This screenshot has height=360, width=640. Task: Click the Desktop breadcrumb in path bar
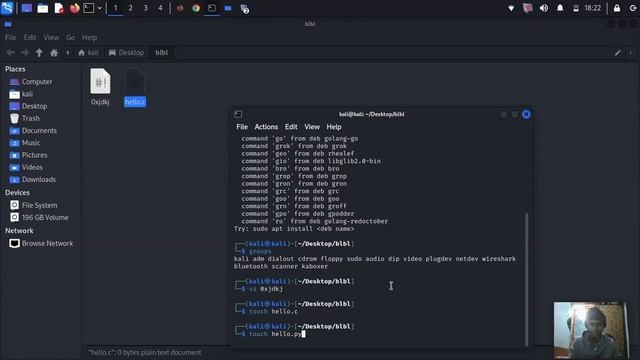pos(126,53)
